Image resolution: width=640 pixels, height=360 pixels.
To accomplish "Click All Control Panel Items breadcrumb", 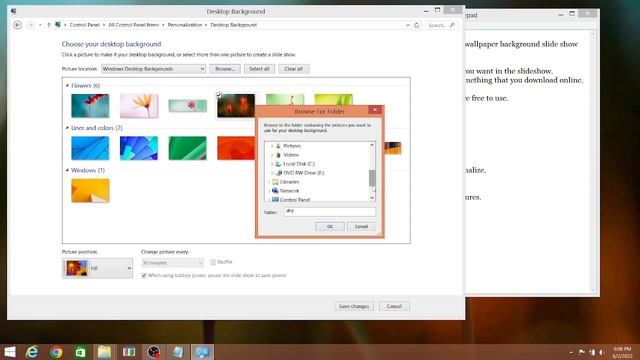I will click(x=133, y=25).
